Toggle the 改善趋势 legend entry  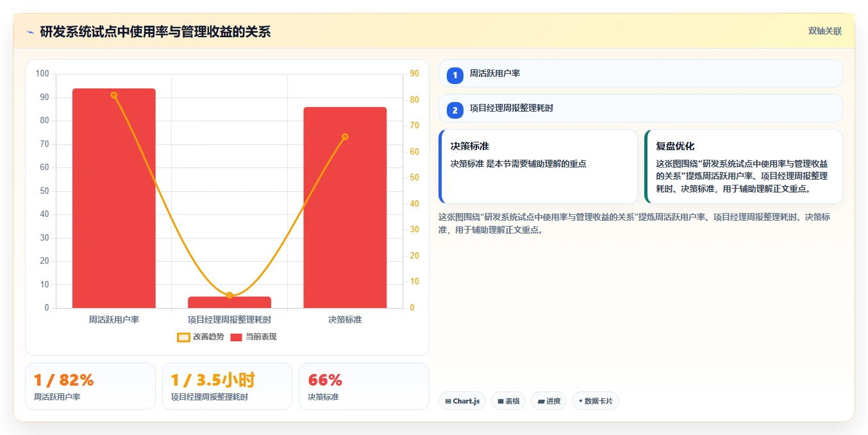201,337
